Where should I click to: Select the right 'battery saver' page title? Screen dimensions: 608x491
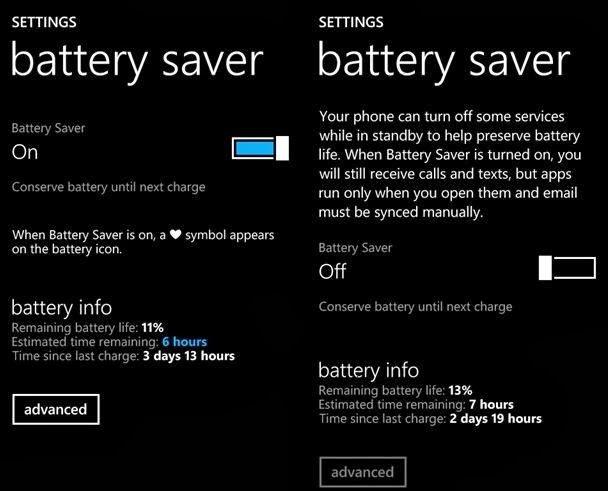(444, 62)
